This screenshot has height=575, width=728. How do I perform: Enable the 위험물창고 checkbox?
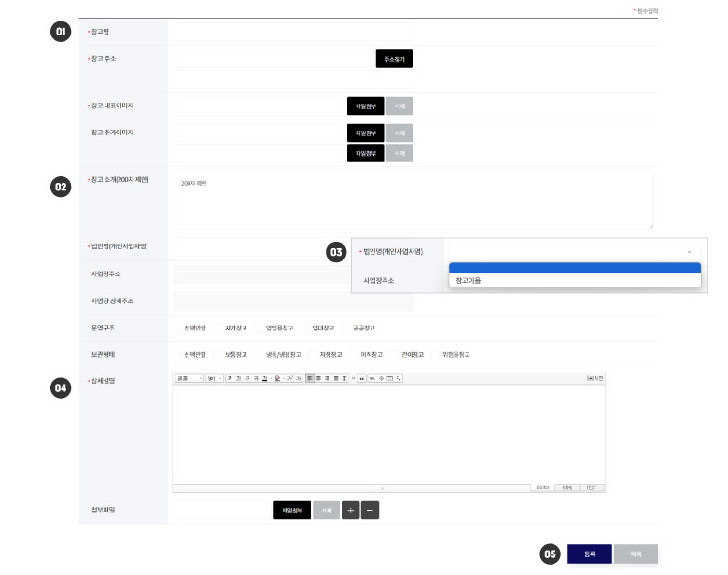436,355
